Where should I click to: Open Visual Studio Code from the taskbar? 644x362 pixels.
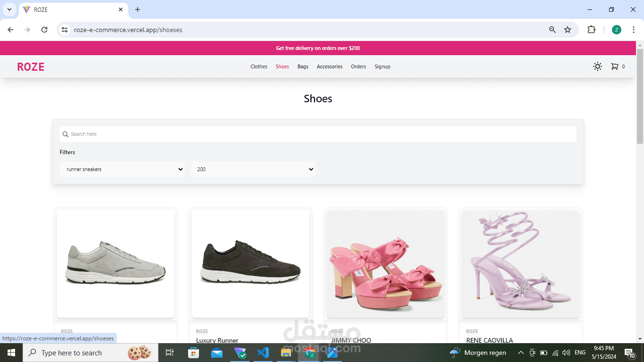(263, 353)
